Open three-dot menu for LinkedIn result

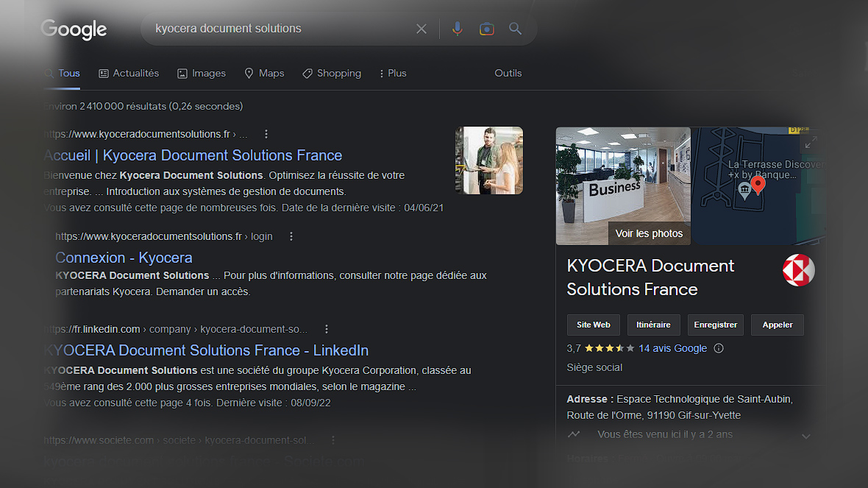click(x=327, y=329)
